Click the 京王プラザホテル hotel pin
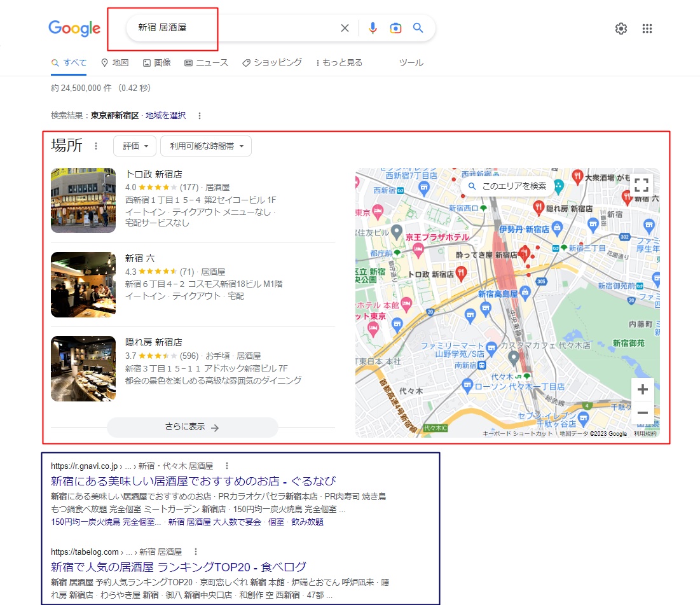700x605 pixels. [418, 250]
